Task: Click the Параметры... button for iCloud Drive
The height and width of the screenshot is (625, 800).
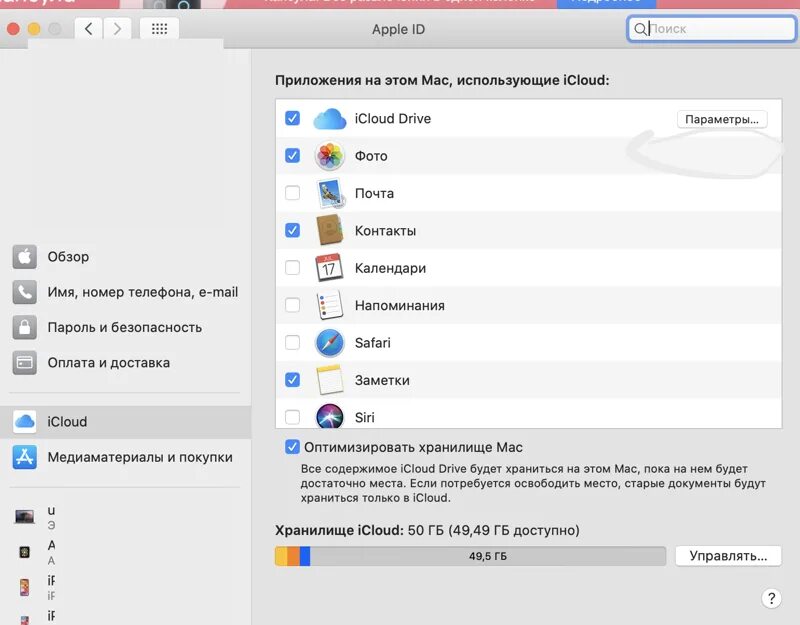Action: (722, 119)
